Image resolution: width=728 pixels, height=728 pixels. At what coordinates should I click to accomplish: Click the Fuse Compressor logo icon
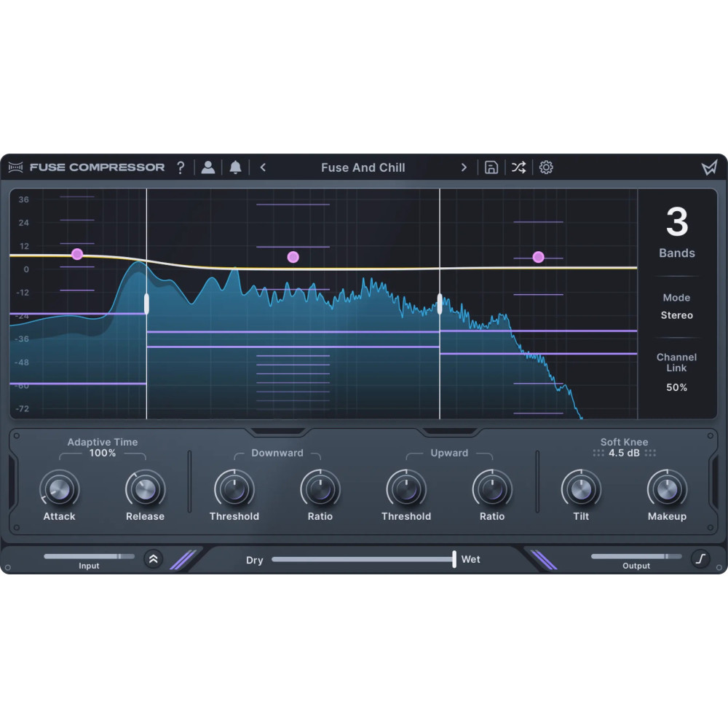(15, 167)
